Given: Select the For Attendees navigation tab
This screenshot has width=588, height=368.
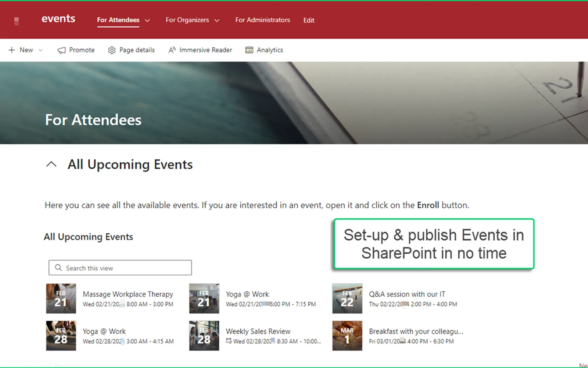Looking at the screenshot, I should coord(118,20).
